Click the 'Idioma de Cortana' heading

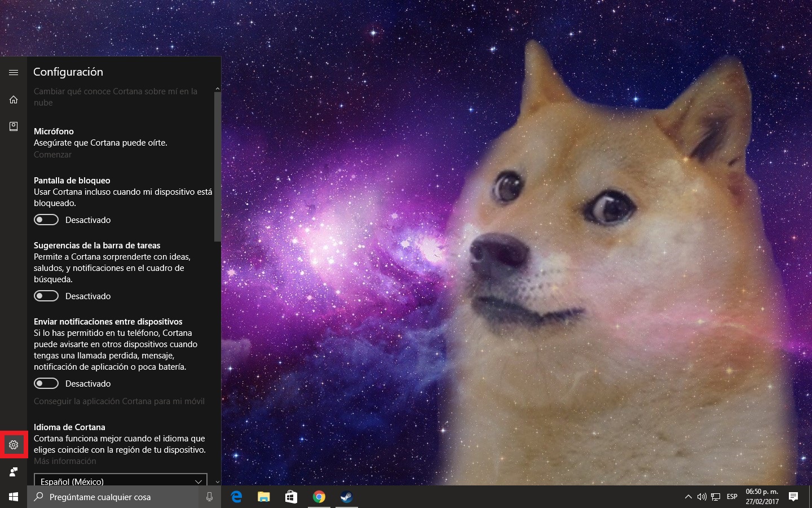69,427
